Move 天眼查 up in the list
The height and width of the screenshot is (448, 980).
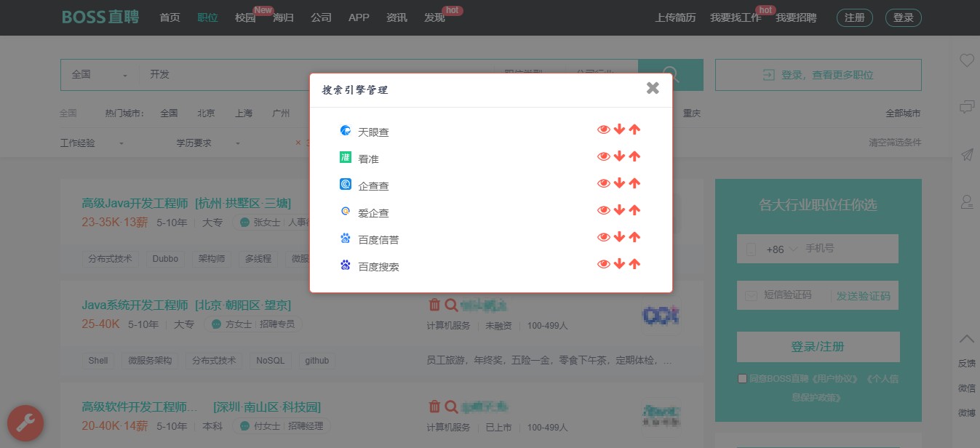pyautogui.click(x=634, y=129)
